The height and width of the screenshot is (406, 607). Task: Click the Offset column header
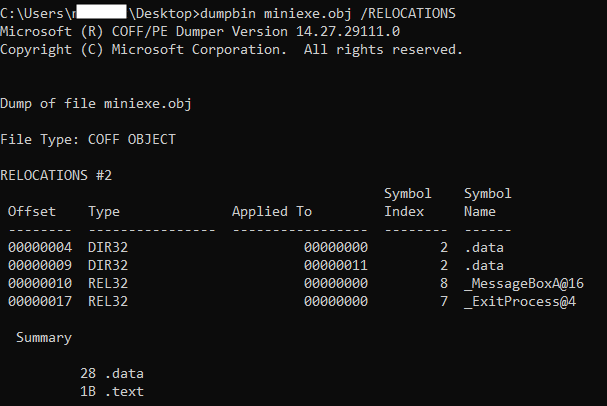[32, 211]
